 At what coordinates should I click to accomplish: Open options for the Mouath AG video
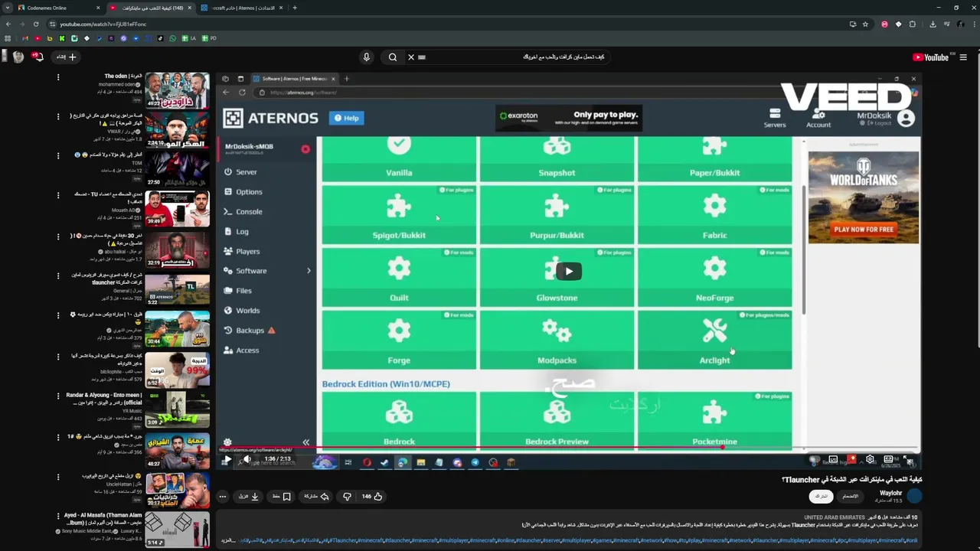click(57, 195)
